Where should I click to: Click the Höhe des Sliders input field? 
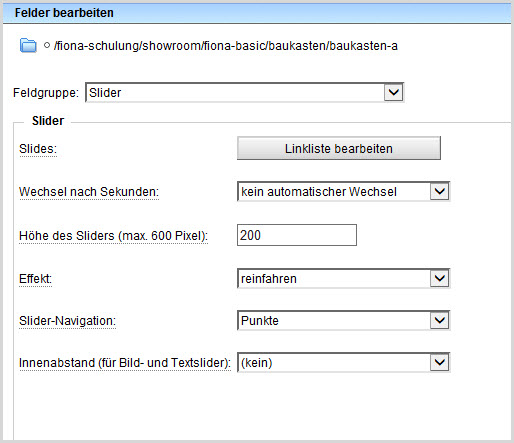[x=297, y=235]
